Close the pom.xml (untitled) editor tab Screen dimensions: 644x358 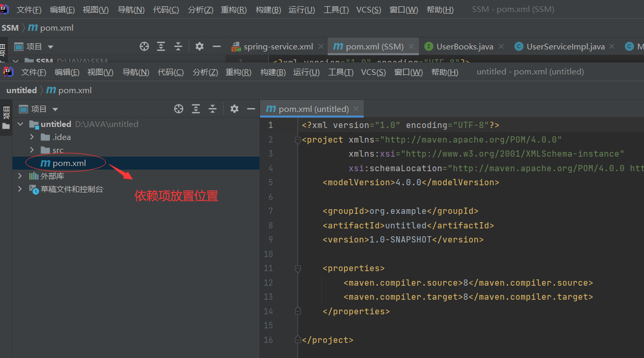[356, 109]
